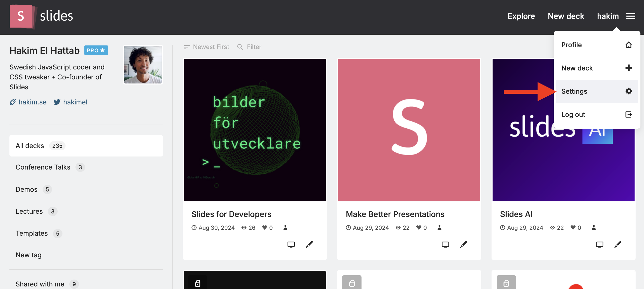Present the Slides for Developers deck

[291, 244]
